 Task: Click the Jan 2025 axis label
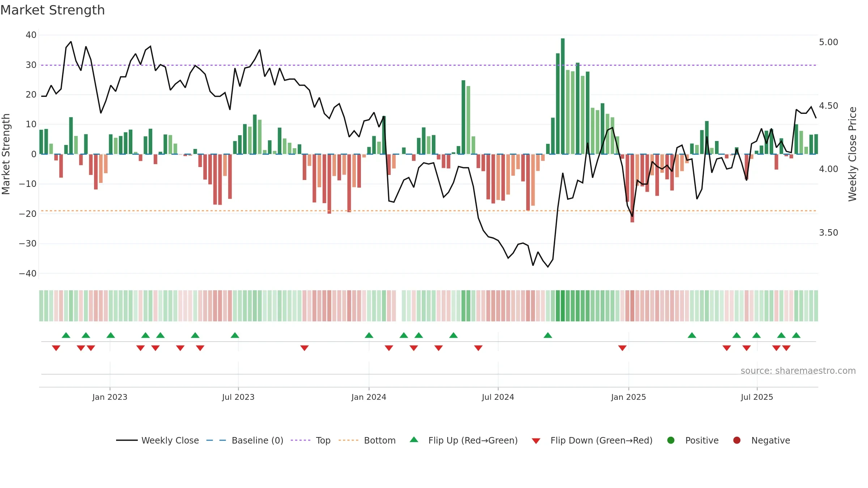coord(629,397)
